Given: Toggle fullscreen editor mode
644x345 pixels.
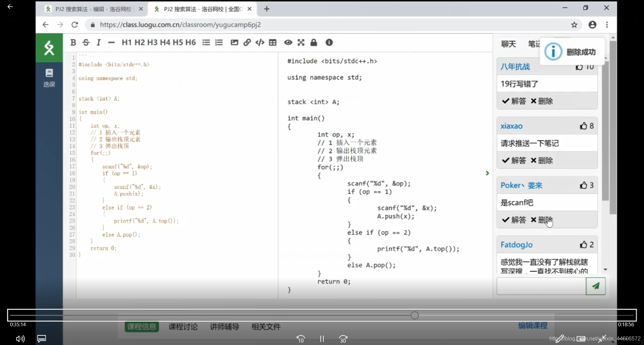Looking at the screenshot, I should click(x=301, y=43).
